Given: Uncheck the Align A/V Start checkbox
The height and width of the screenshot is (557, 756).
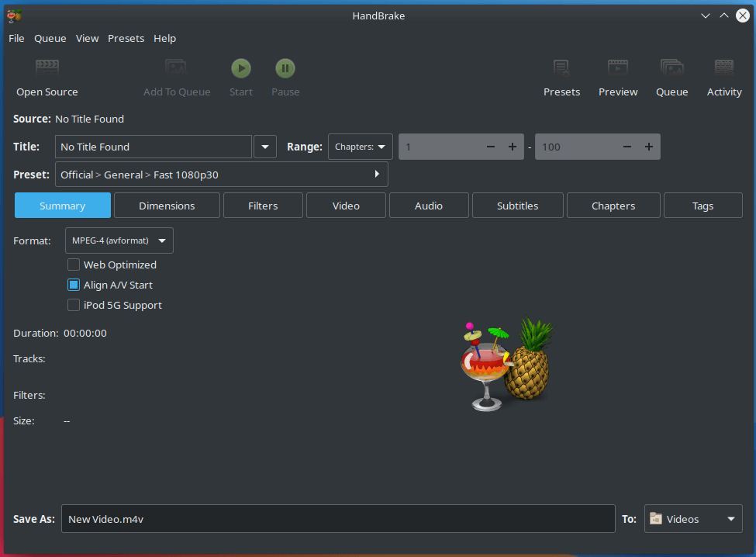Looking at the screenshot, I should coord(74,285).
